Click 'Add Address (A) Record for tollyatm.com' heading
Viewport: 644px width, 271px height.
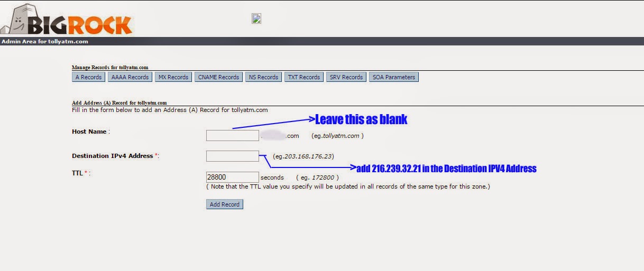pyautogui.click(x=119, y=103)
